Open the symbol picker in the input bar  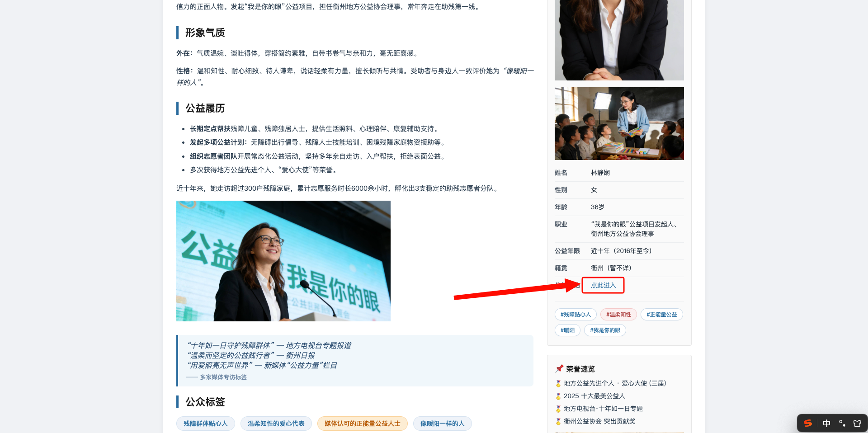pos(842,424)
